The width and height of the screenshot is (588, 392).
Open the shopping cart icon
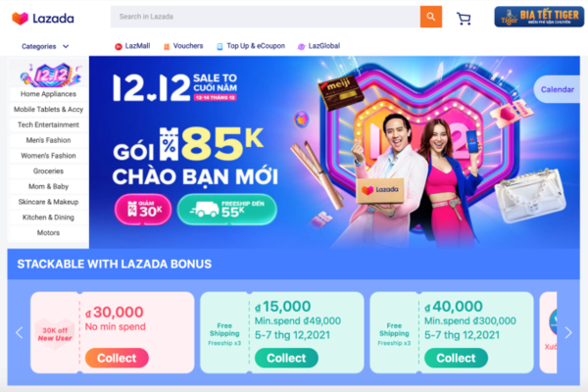464,19
